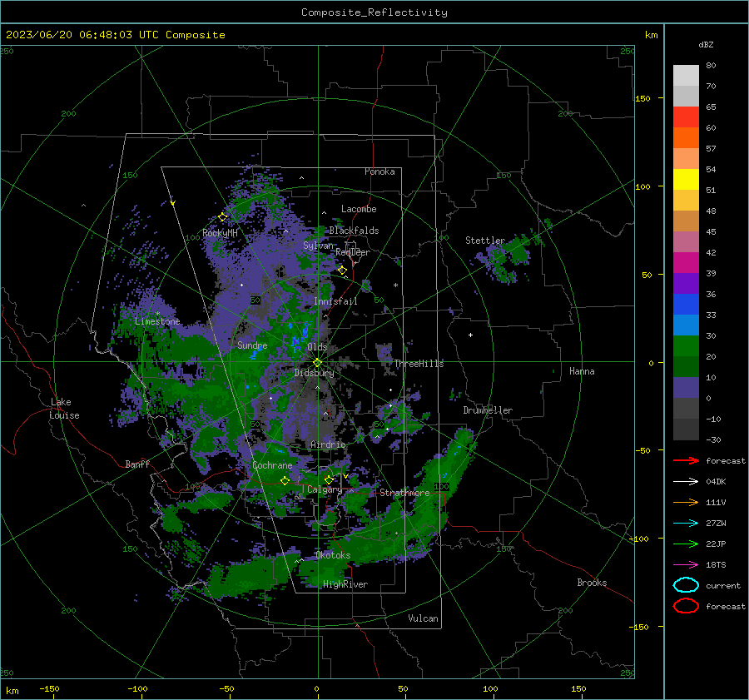Click bright green swatch between 30 and 20
This screenshot has height=700, width=749.
coord(686,345)
